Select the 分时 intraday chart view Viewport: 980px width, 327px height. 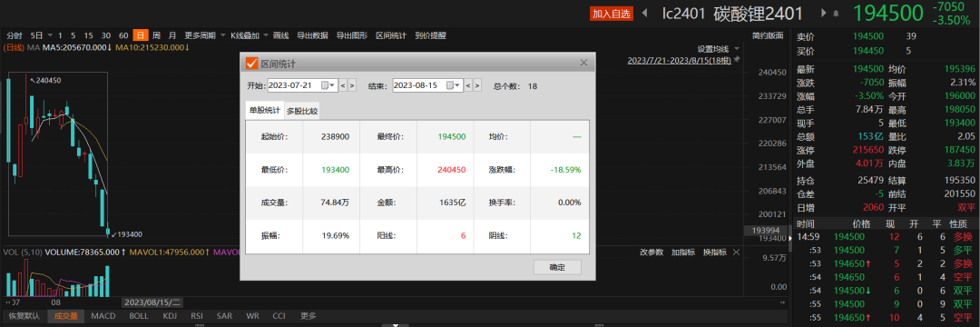point(15,35)
